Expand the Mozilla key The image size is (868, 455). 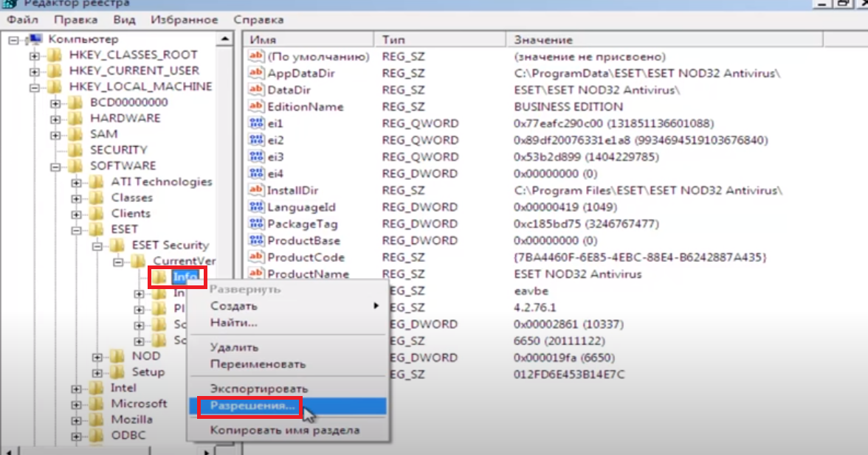(x=77, y=421)
